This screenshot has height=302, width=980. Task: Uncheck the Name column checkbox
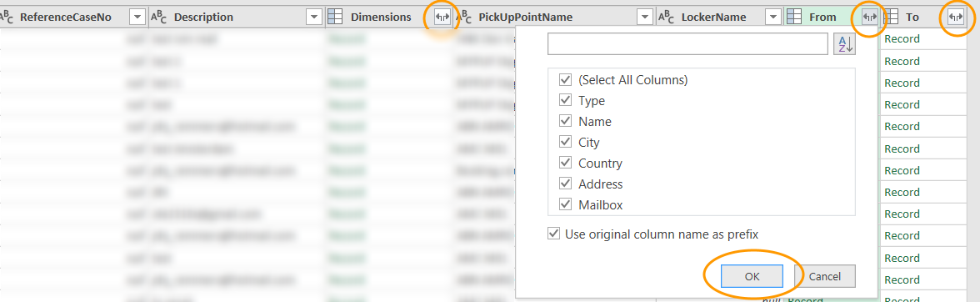coord(566,121)
